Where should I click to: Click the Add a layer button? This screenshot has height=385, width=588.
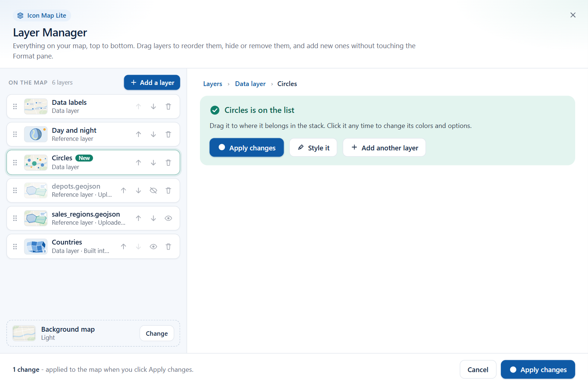[152, 82]
